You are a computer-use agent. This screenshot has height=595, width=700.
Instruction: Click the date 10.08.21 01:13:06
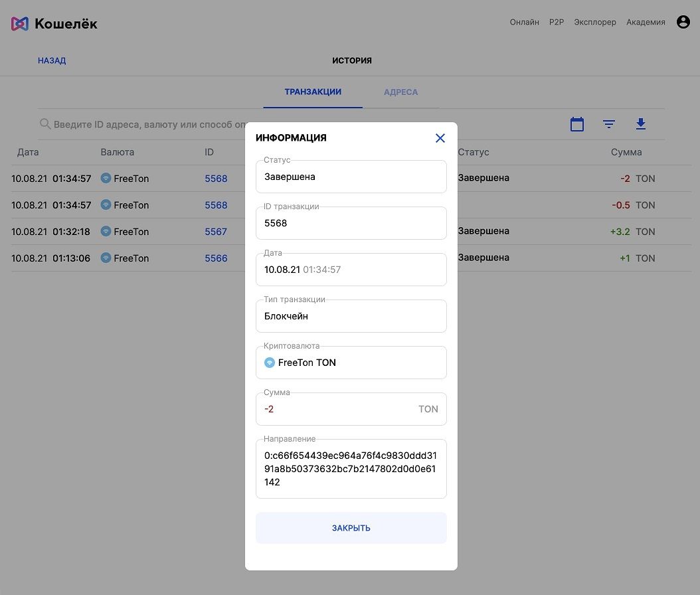tap(50, 258)
